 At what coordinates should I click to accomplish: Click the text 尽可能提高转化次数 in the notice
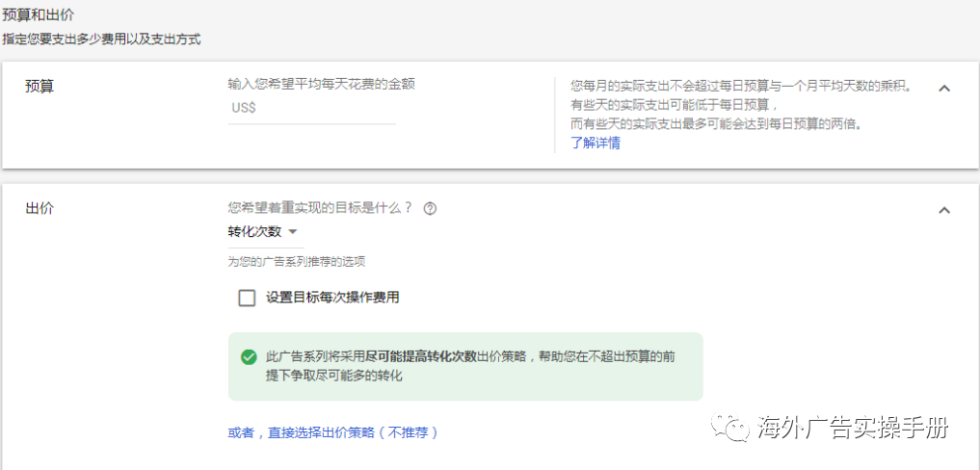tap(421, 357)
